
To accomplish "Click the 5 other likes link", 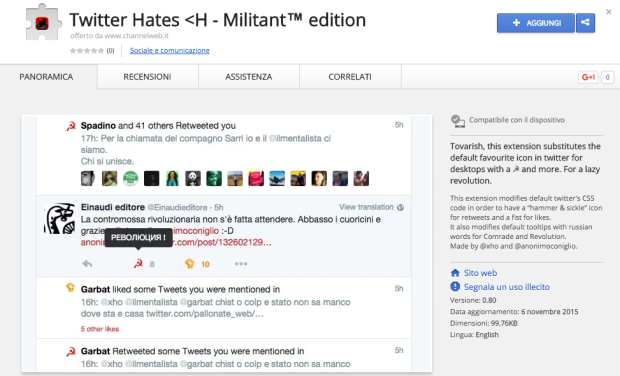I will click(x=100, y=329).
